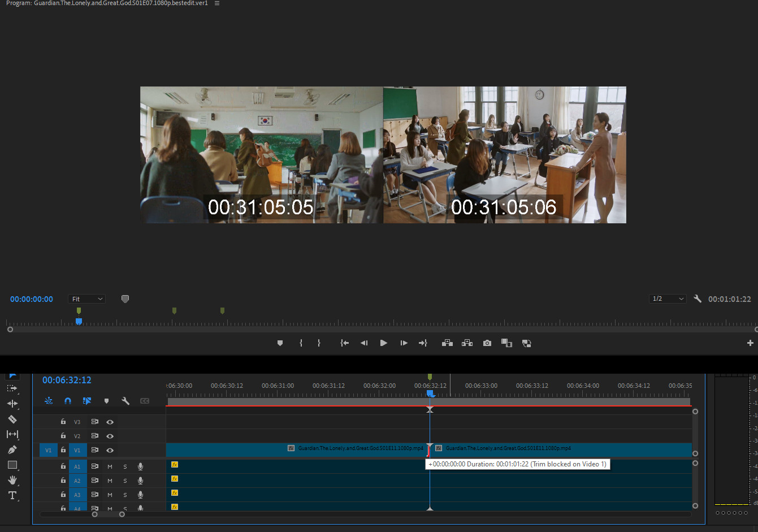
Task: Select the Ripple Edit tool
Action: tap(12, 404)
